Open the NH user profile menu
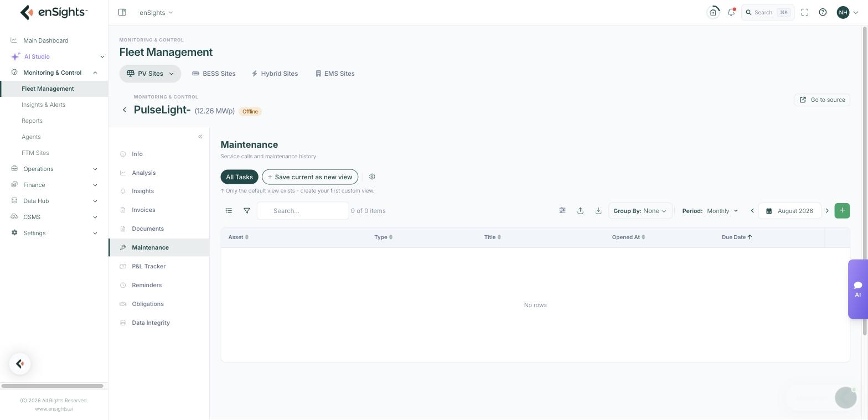Image resolution: width=868 pixels, height=420 pixels. click(x=848, y=12)
